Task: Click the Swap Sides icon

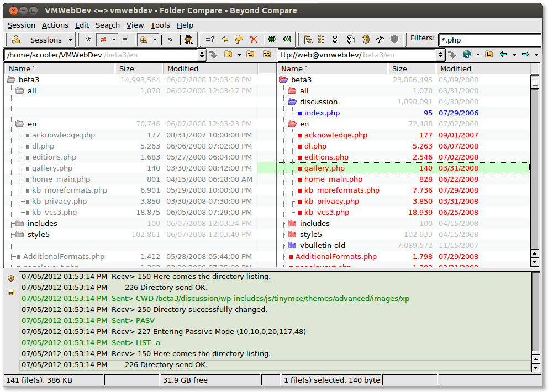Action: (380, 39)
